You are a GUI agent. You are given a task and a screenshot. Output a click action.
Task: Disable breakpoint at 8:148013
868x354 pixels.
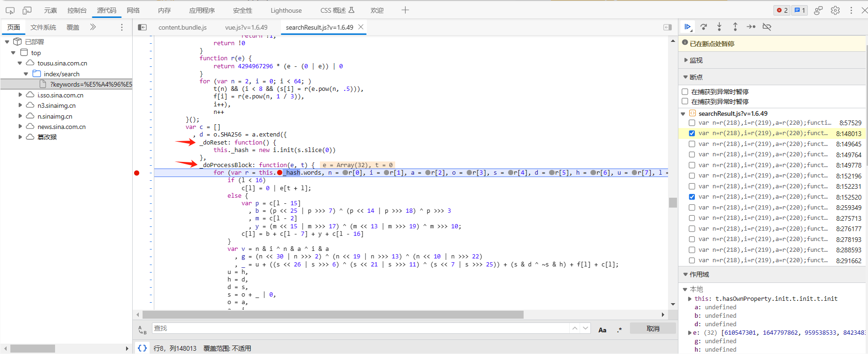click(692, 133)
